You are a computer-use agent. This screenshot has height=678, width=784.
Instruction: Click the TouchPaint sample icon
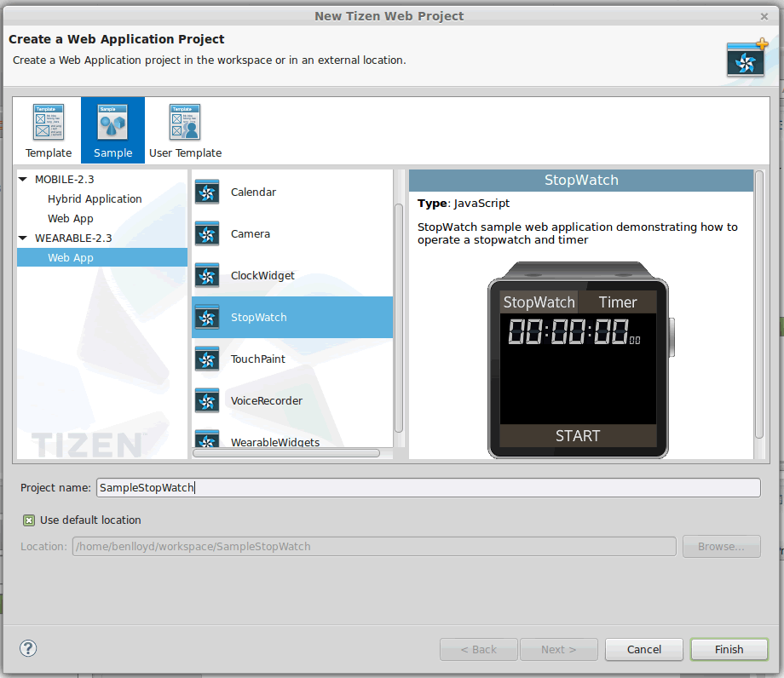(x=207, y=359)
